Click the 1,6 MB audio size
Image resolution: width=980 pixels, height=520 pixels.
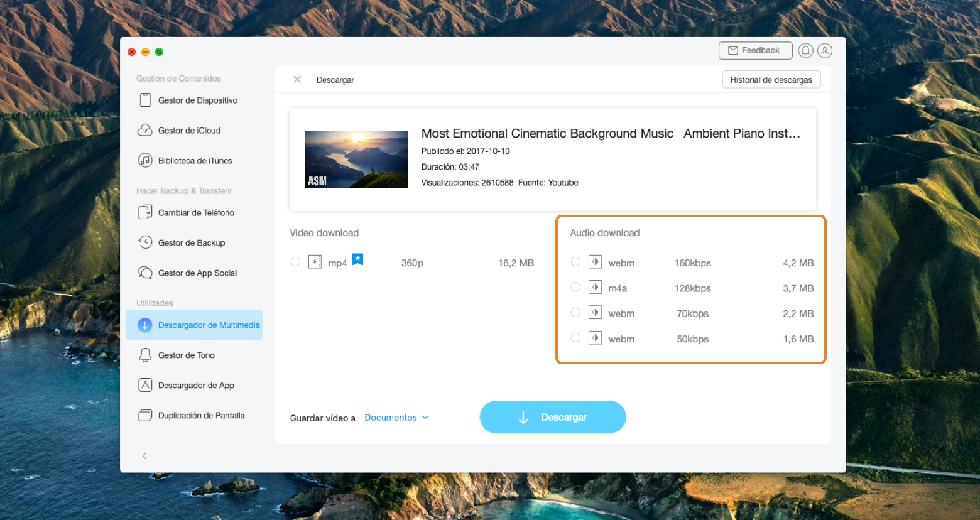pyautogui.click(x=798, y=339)
